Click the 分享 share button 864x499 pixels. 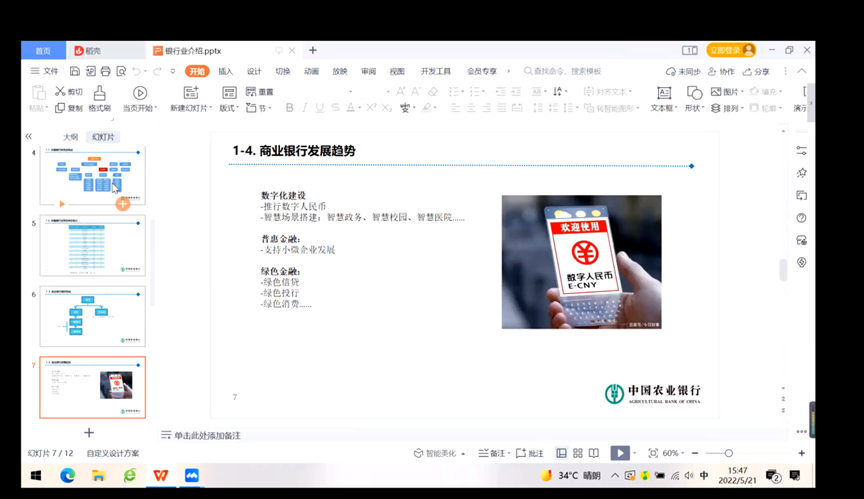click(756, 71)
